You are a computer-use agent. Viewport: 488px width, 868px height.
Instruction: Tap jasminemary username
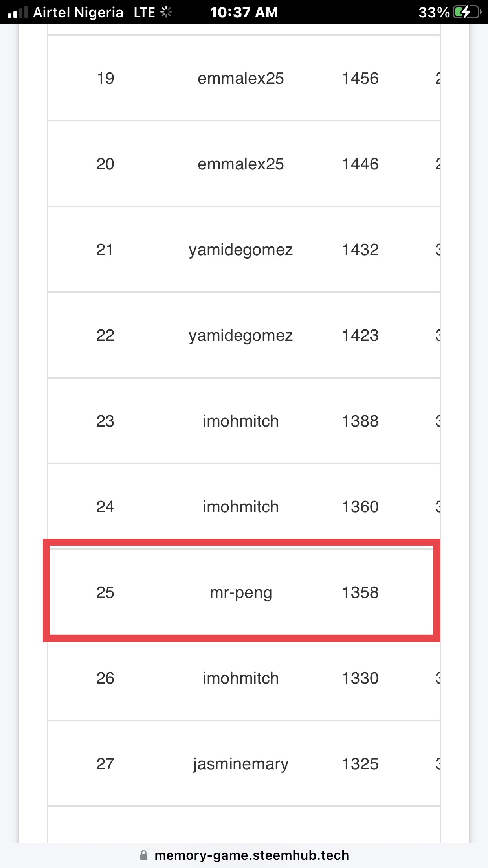coord(240,764)
